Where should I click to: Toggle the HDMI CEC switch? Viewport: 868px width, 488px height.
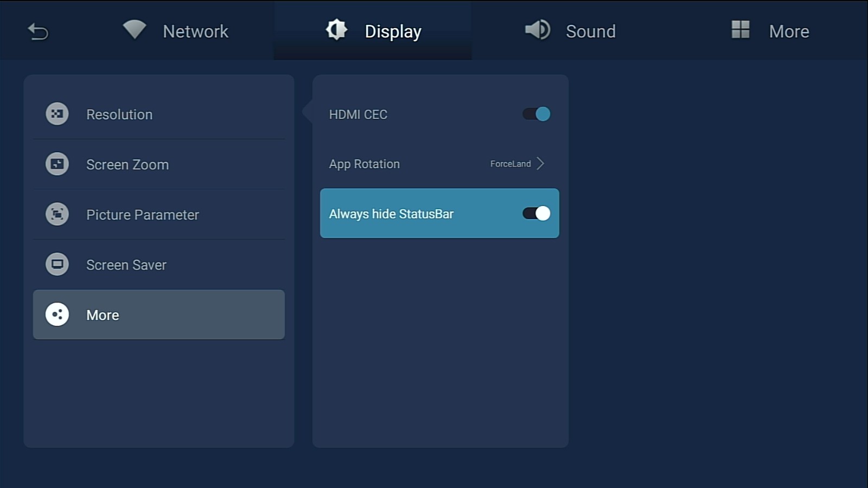coord(536,114)
